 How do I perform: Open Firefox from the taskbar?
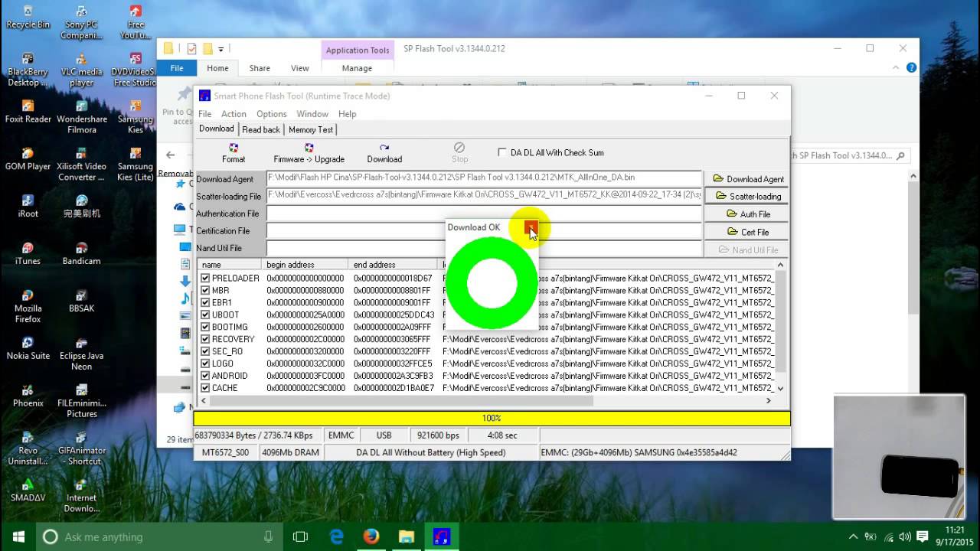tap(371, 536)
